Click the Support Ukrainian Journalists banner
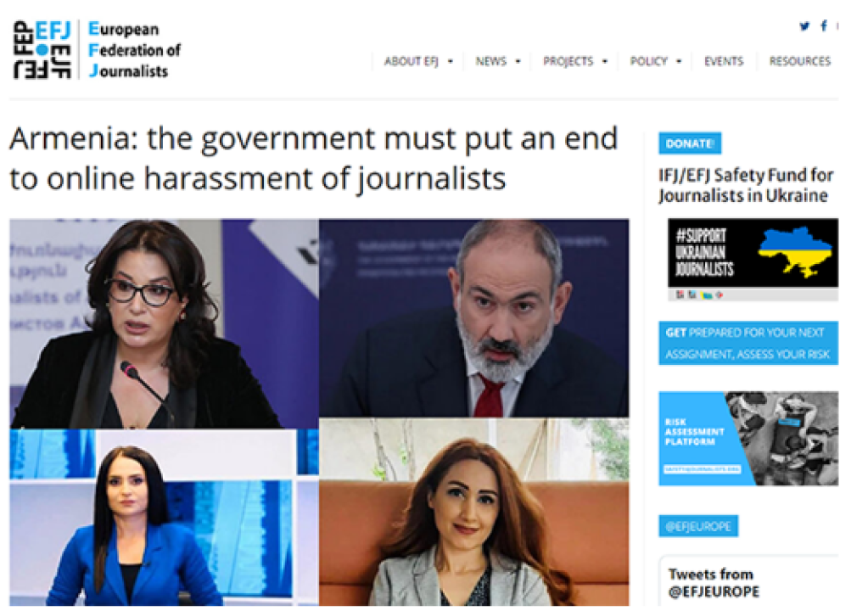This screenshot has height=611, width=868. [x=753, y=259]
